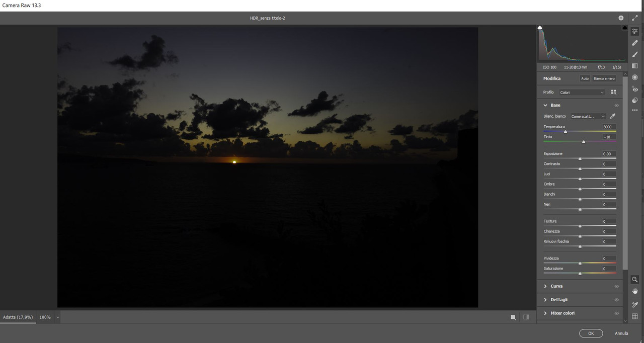Click the Esposizione value field 0.00
This screenshot has height=343, width=644.
click(x=608, y=154)
